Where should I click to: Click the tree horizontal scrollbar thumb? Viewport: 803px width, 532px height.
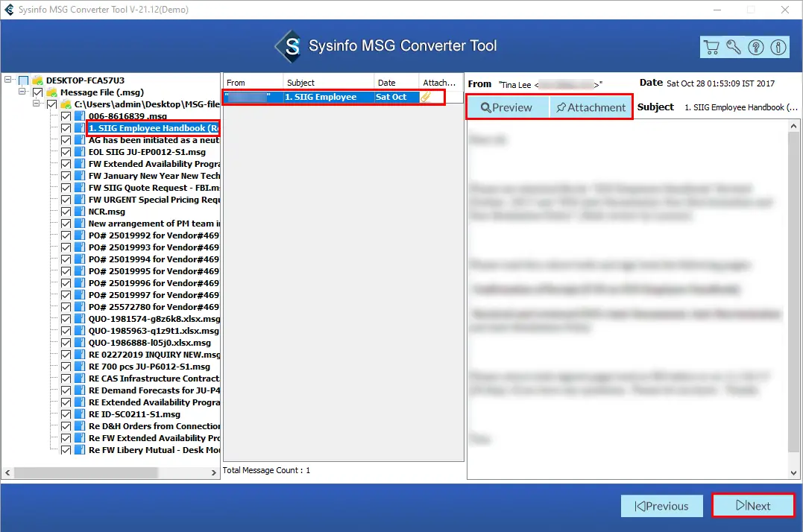86,472
